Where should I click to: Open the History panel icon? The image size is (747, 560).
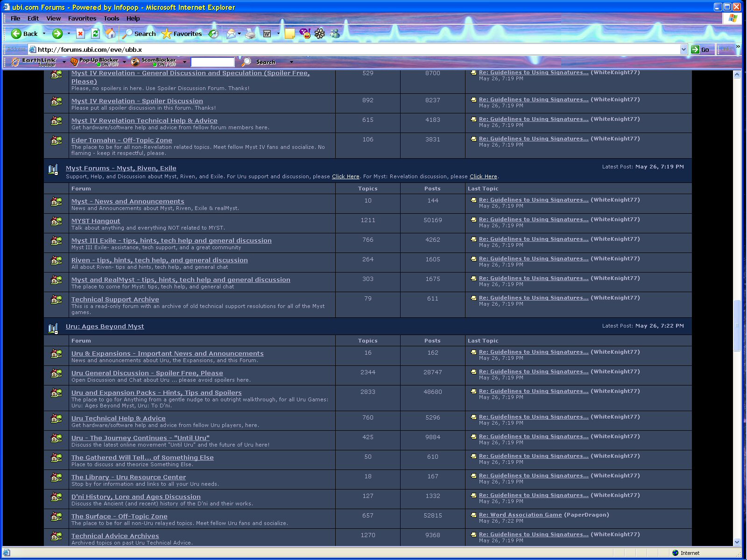click(213, 34)
